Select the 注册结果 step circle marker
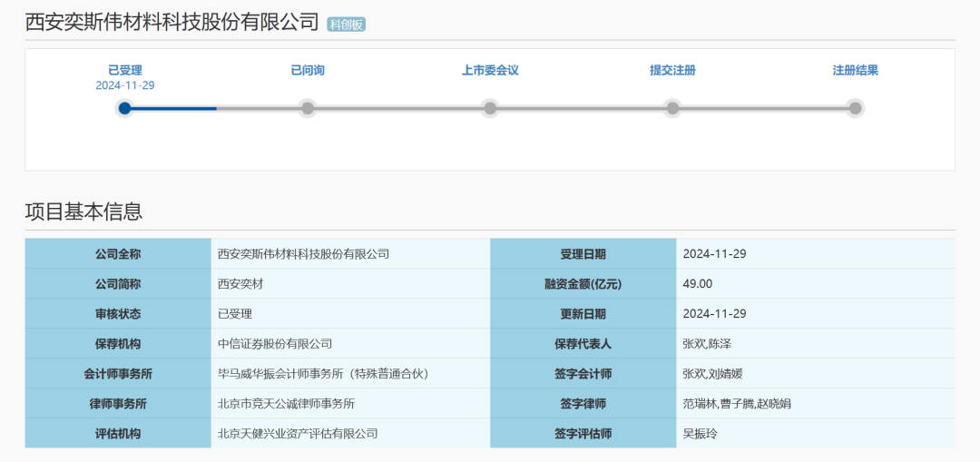 coord(855,108)
